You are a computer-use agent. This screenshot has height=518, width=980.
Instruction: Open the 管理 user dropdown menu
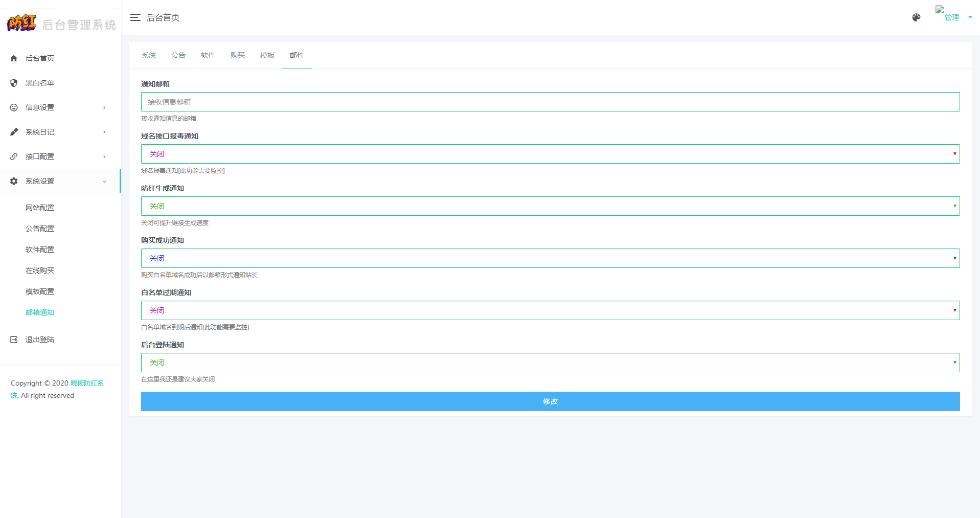click(954, 17)
